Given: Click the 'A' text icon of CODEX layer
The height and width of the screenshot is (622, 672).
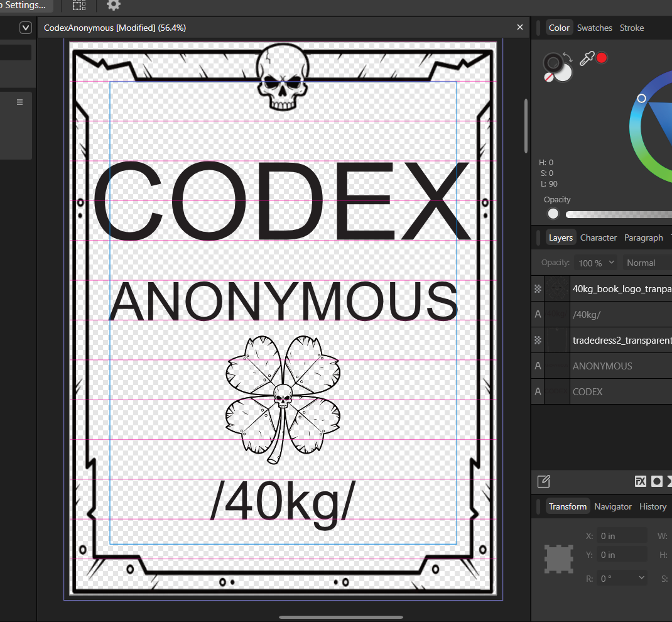Looking at the screenshot, I should (x=538, y=392).
